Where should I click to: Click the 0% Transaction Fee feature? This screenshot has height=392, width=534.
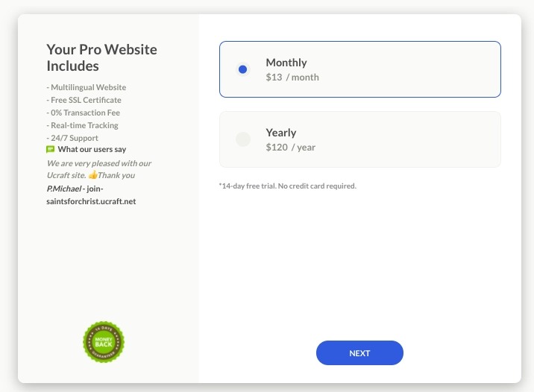84,113
